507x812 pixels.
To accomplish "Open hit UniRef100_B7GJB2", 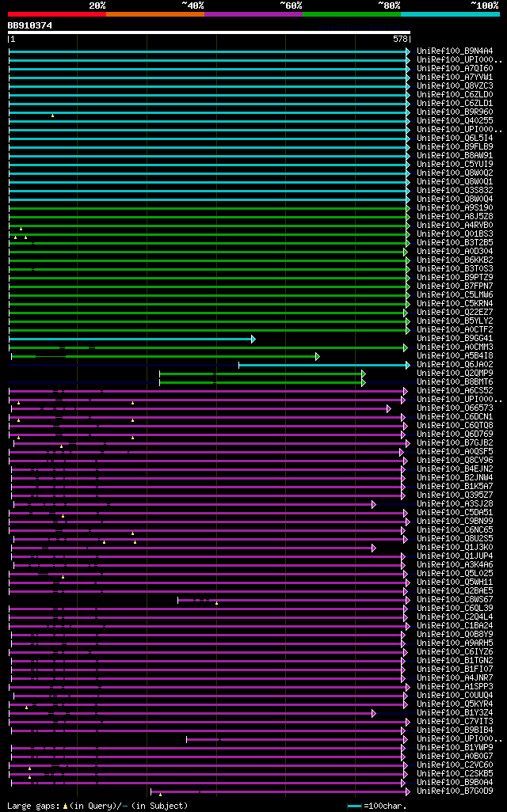I will (456, 442).
